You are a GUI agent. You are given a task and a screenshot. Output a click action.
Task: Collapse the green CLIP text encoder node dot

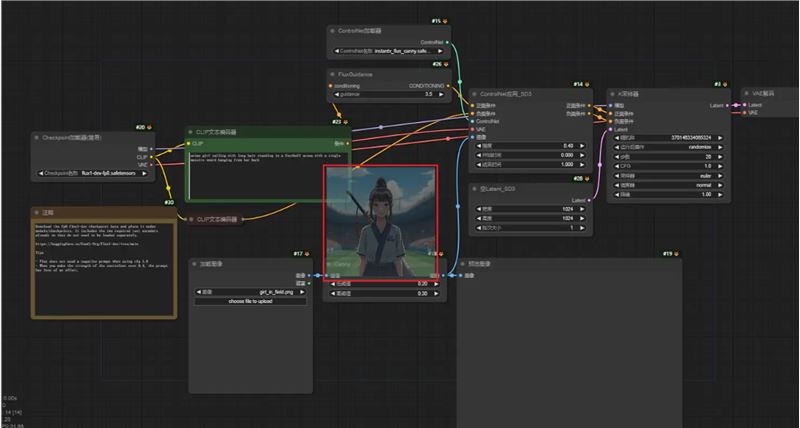coord(191,132)
